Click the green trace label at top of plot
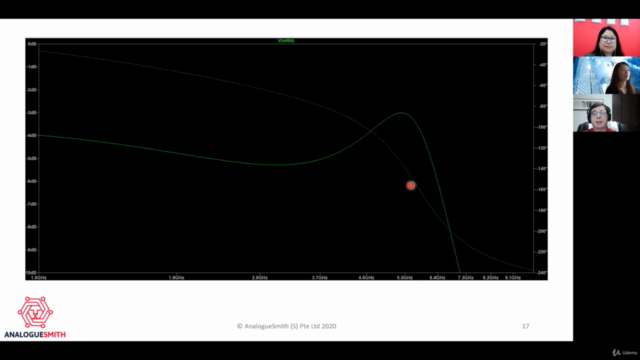 (286, 41)
